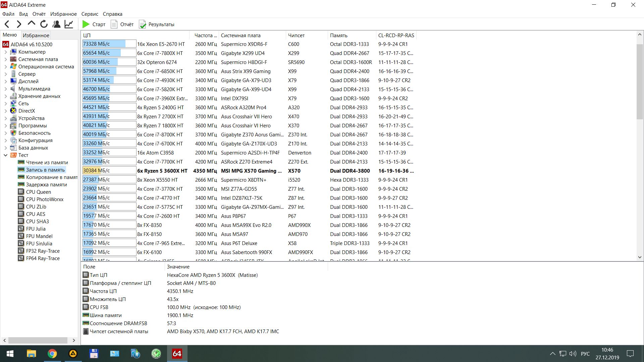Sort by the Память column header
Screen dimensions: 644x362
(x=338, y=35)
